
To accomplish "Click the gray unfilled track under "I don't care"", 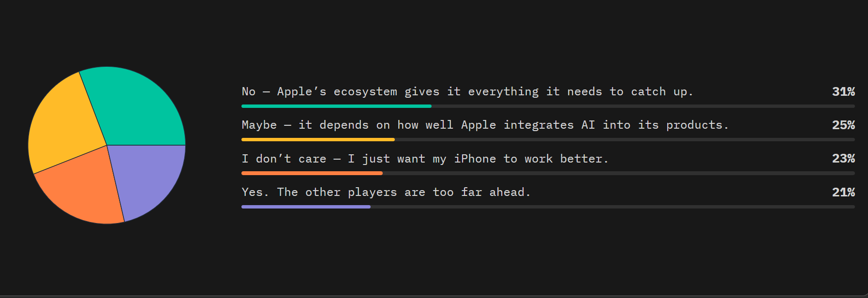I will 618,173.
